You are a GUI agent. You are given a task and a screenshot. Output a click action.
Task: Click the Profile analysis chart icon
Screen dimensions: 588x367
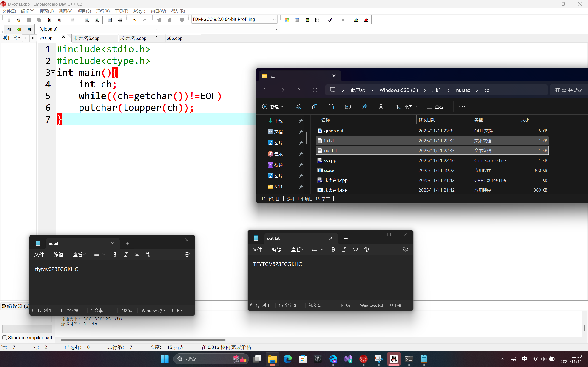click(x=356, y=20)
